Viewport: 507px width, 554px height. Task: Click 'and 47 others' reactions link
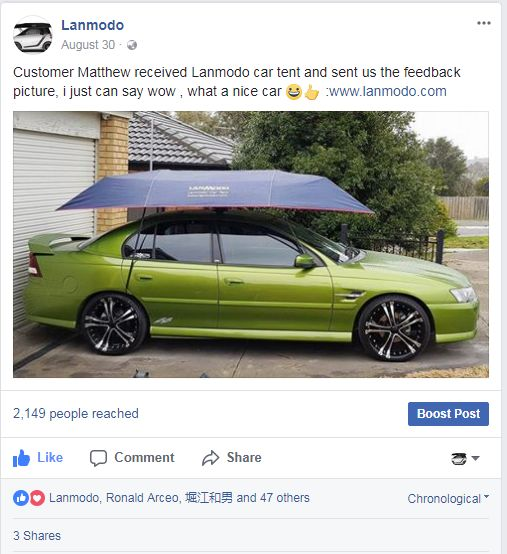pos(273,498)
